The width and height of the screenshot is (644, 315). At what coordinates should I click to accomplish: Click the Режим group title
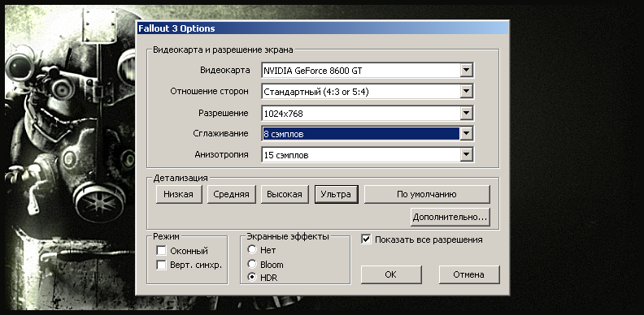pos(167,236)
